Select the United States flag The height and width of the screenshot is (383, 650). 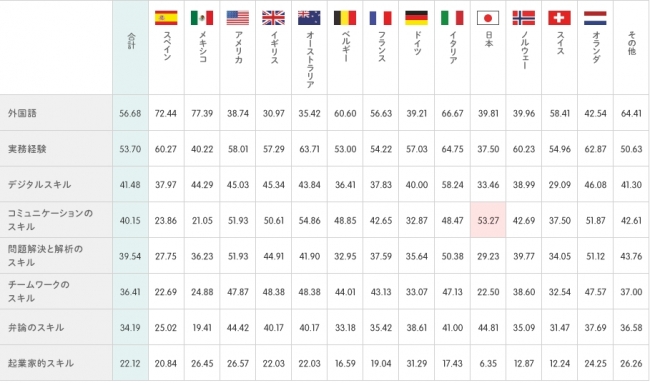238,18
